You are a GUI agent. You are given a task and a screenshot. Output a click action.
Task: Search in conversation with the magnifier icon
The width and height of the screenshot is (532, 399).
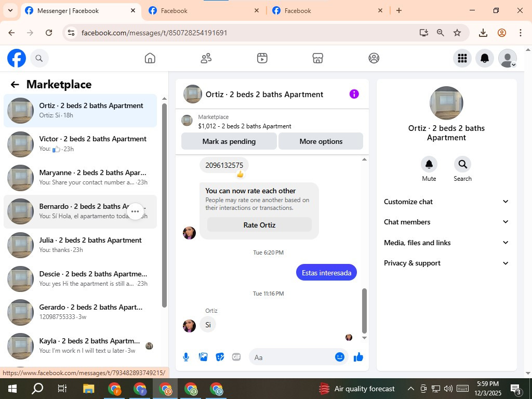[x=462, y=164]
